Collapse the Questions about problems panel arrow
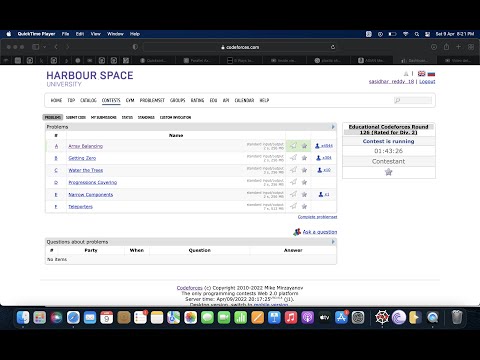Image resolution: width=480 pixels, height=360 pixels. pos(333,242)
